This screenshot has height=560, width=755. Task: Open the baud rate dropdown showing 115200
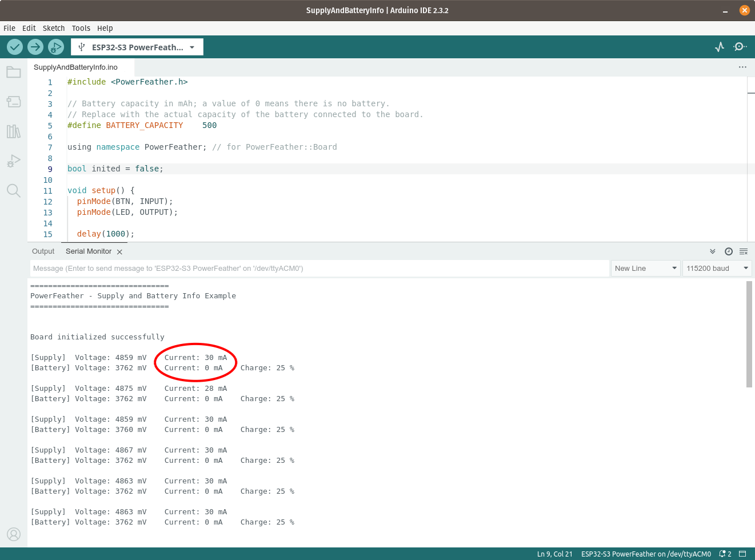[717, 268]
